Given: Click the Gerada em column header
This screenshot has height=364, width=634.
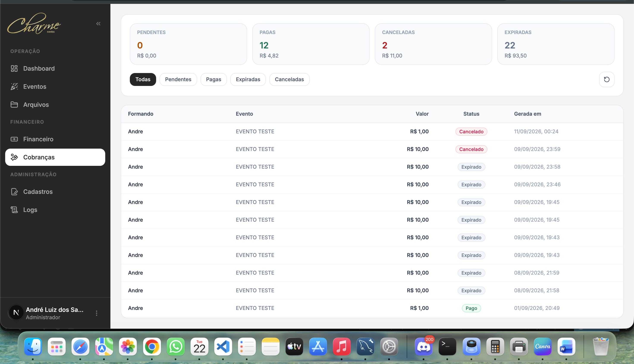Looking at the screenshot, I should coord(528,114).
